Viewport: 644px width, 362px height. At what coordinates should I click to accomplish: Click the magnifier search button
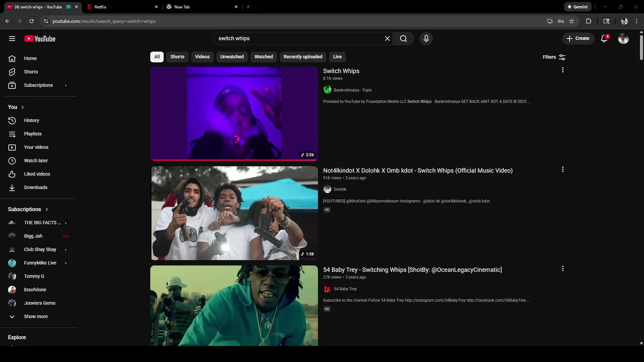404,38
